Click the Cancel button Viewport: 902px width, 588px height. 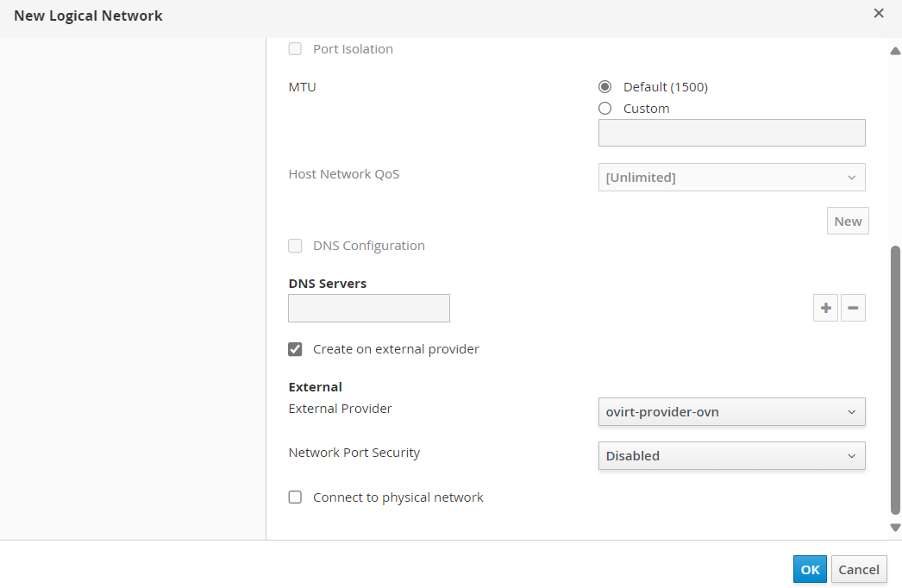pyautogui.click(x=859, y=570)
